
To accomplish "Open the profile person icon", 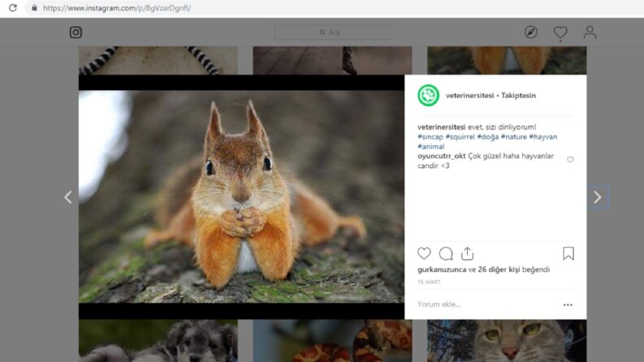I will pyautogui.click(x=590, y=32).
